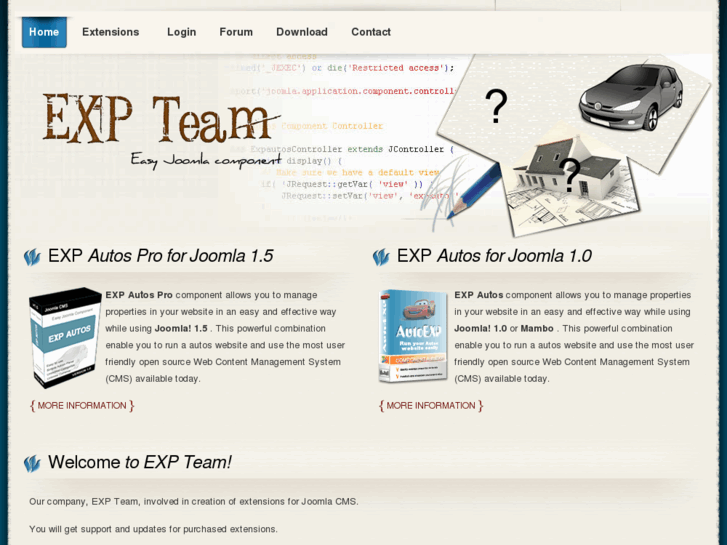Image resolution: width=727 pixels, height=545 pixels.
Task: Click the car picture in the banner
Action: (x=631, y=96)
